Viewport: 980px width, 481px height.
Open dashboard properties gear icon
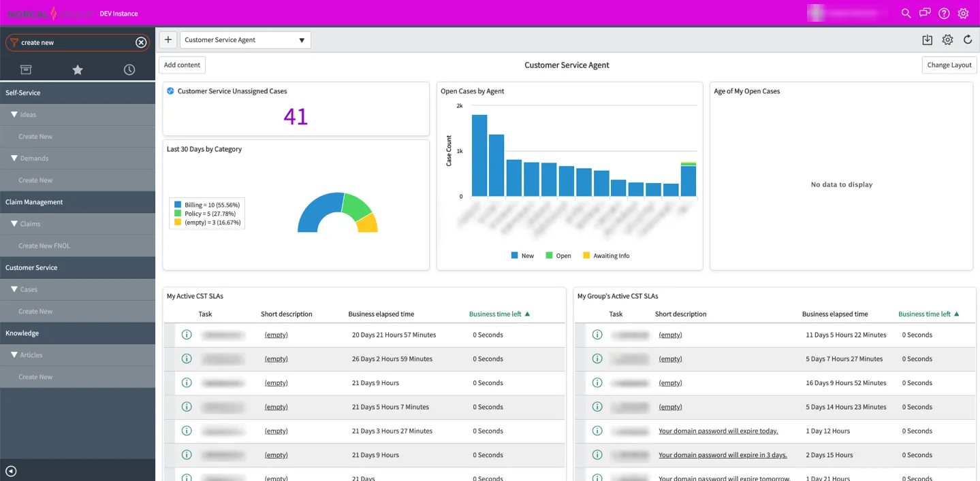[947, 40]
